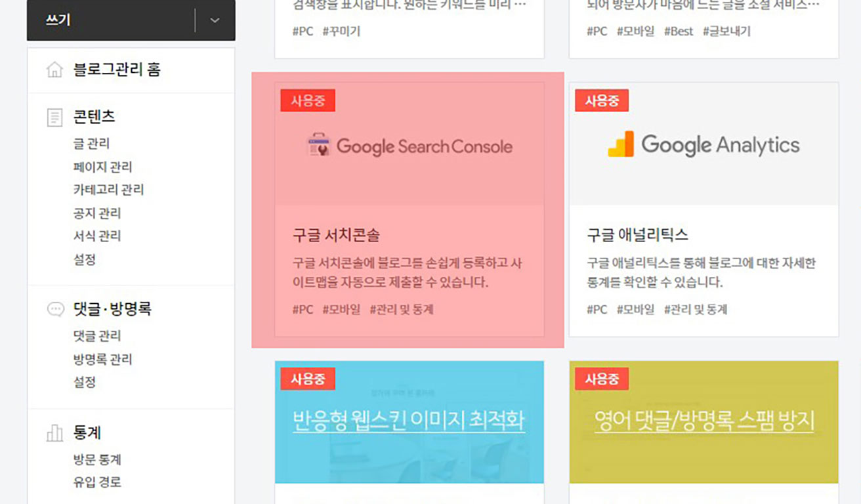The image size is (861, 504).
Task: Open 방명록 관리
Action: click(102, 359)
